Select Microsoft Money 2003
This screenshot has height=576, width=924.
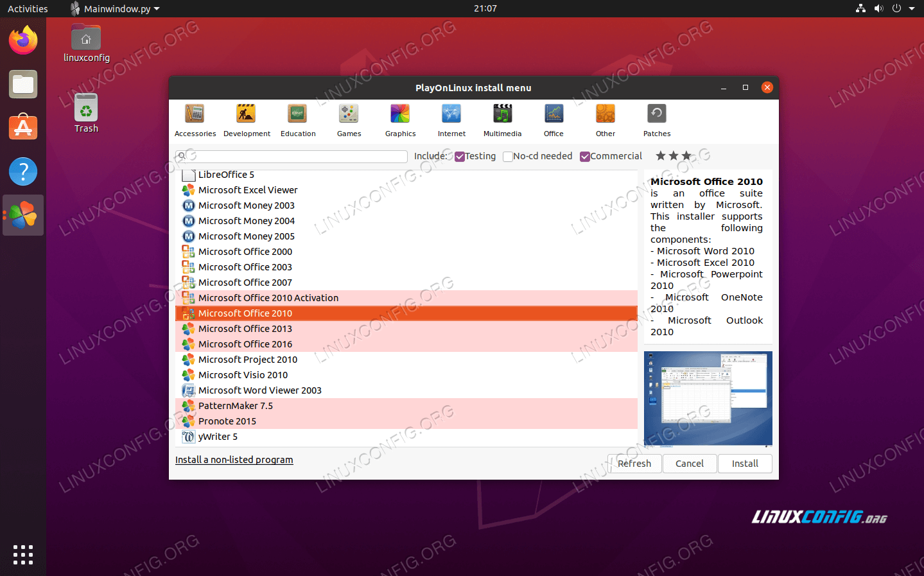[406, 205]
